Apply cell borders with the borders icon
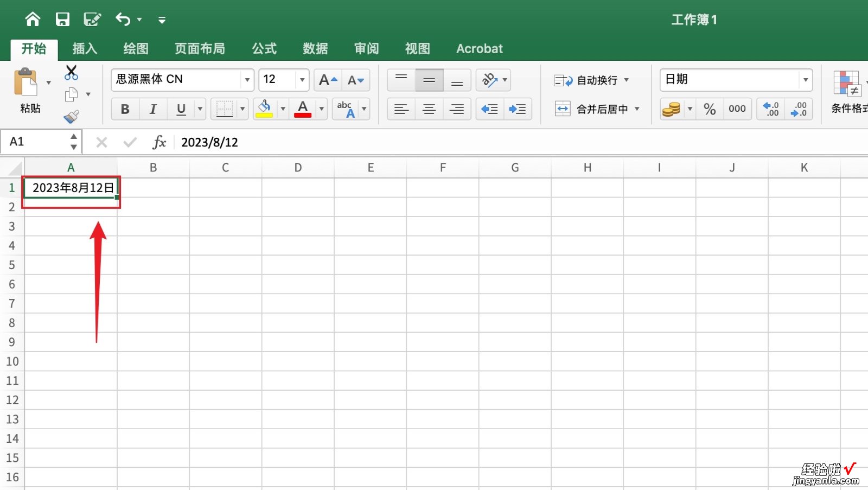 224,109
